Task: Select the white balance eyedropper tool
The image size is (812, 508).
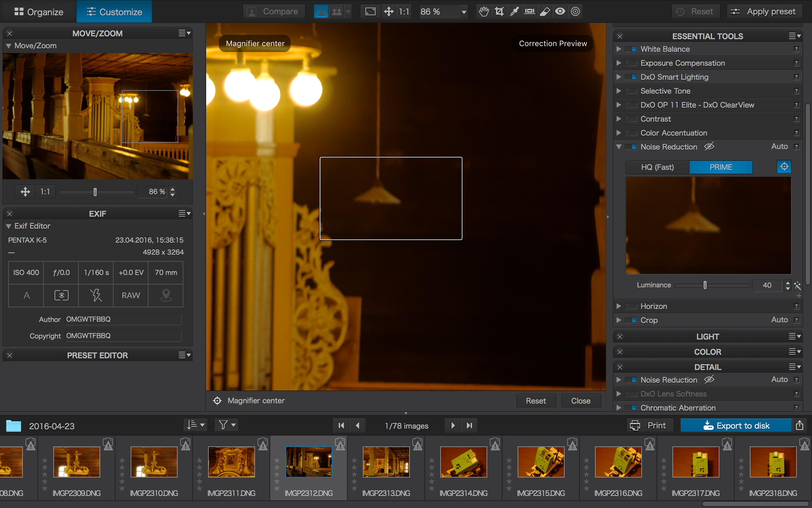Action: click(x=514, y=12)
